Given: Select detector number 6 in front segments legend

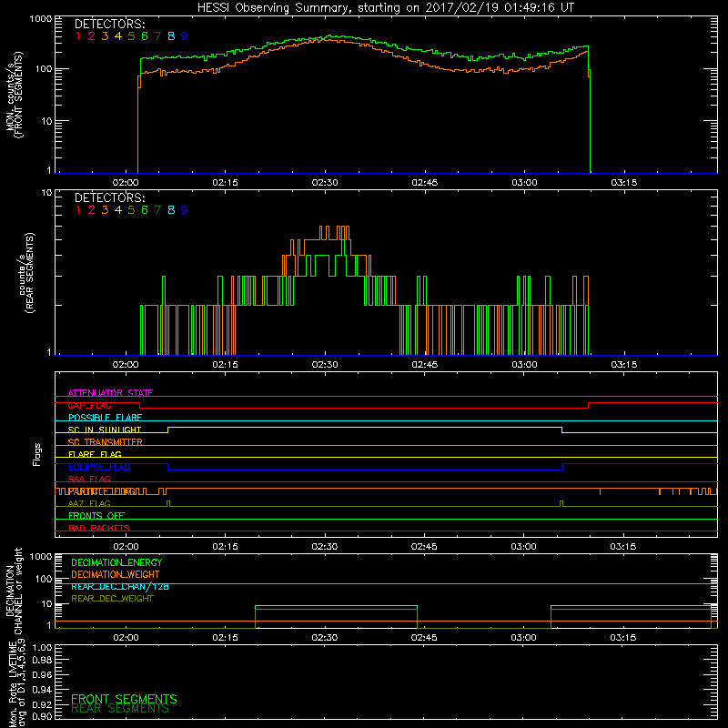Looking at the screenshot, I should point(145,36).
